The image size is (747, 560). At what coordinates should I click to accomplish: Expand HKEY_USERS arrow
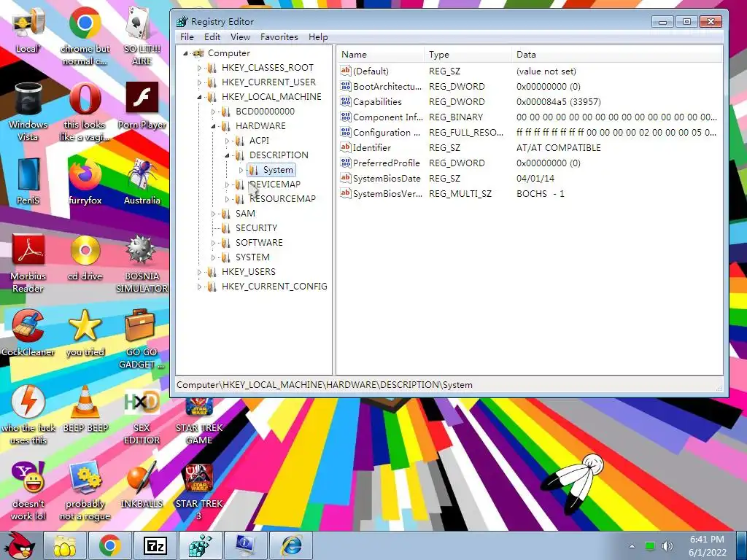pyautogui.click(x=200, y=272)
